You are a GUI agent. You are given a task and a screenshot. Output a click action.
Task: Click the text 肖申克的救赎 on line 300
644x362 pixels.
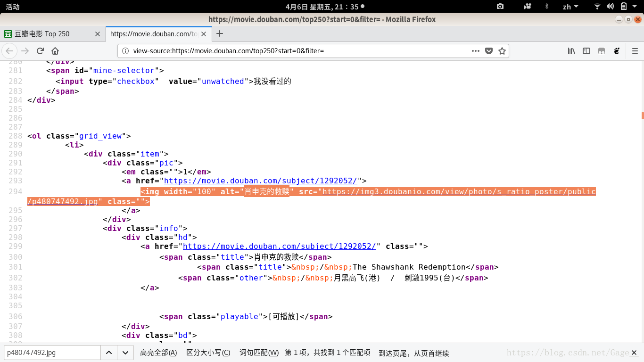click(x=276, y=257)
